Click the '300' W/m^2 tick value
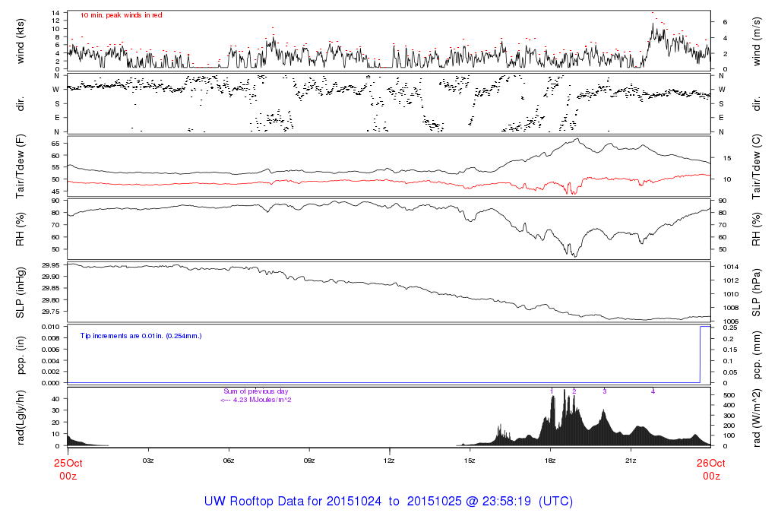778x532 pixels. click(729, 416)
